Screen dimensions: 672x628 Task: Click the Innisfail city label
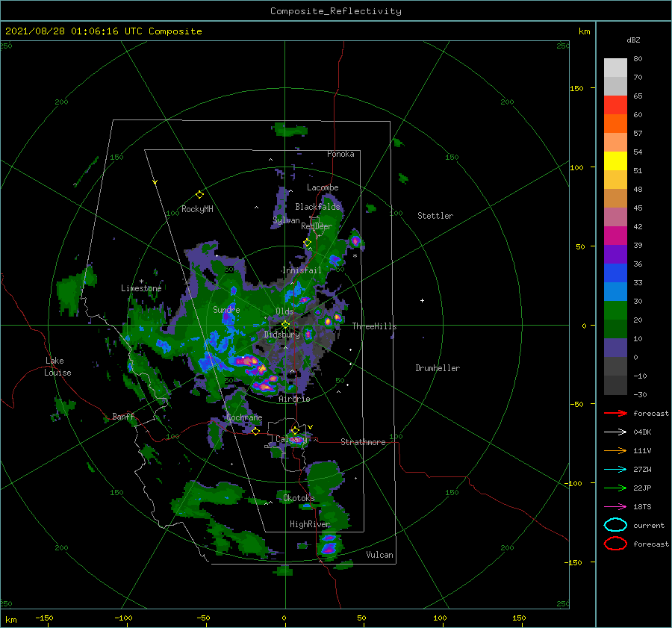[302, 270]
